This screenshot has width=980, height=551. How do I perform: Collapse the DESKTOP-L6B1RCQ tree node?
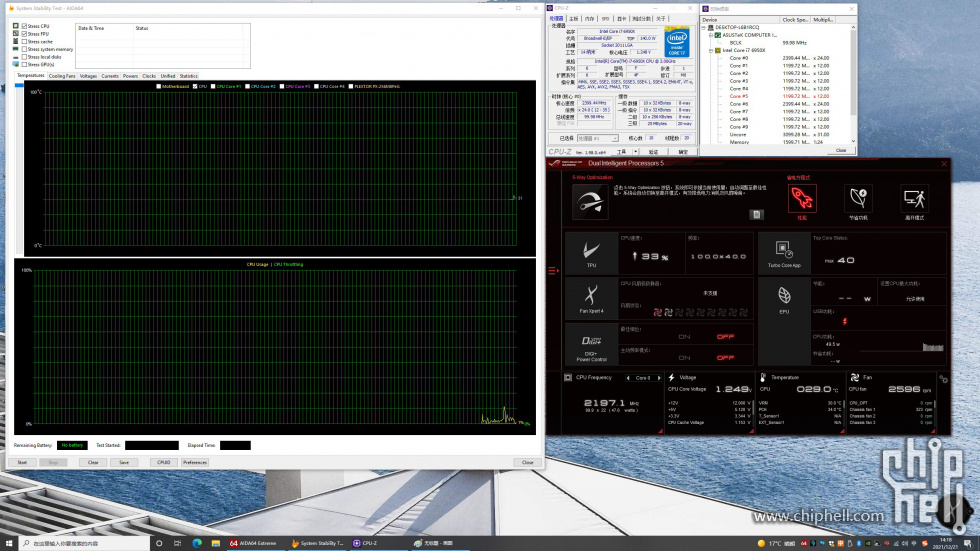click(704, 27)
